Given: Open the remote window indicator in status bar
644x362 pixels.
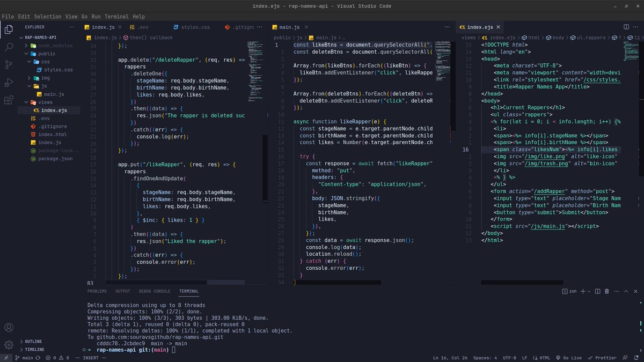Looking at the screenshot, I should tap(6, 358).
